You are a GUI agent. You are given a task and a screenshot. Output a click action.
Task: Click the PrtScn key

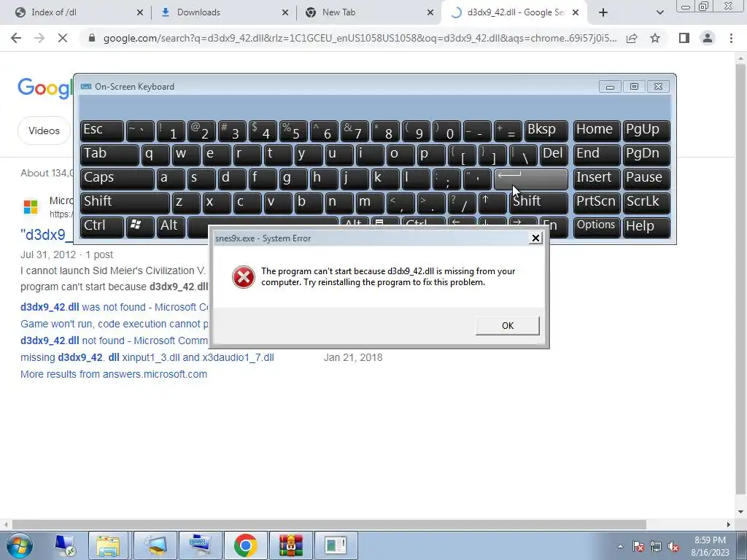[x=597, y=203]
